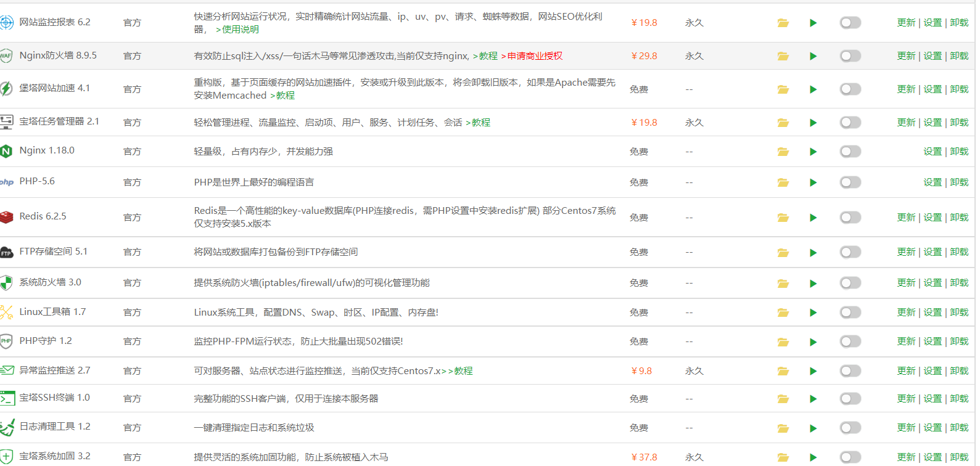
Task: Click green play icon for 网站监控报表
Action: pos(813,23)
